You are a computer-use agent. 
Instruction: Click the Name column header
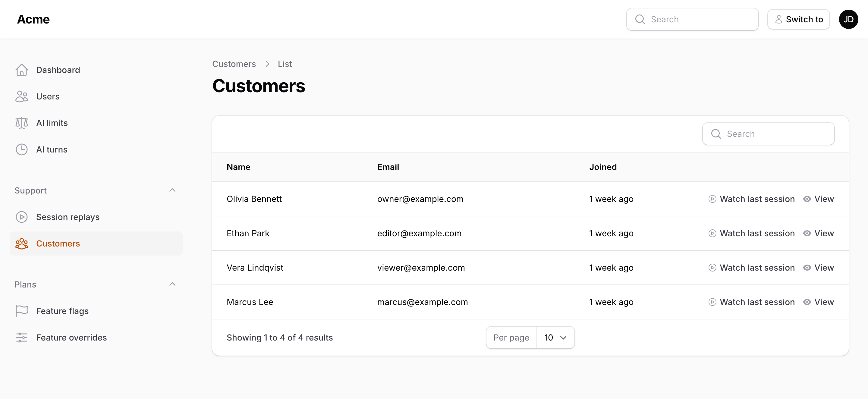(x=238, y=167)
